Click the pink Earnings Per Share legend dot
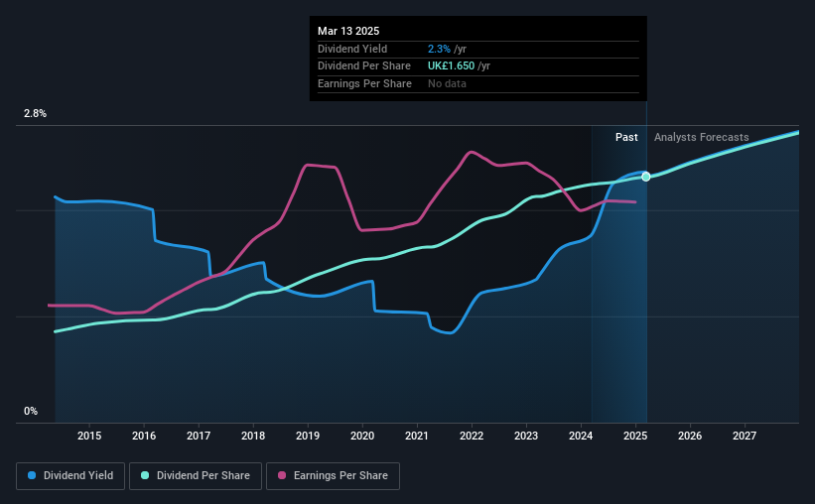 tap(282, 475)
